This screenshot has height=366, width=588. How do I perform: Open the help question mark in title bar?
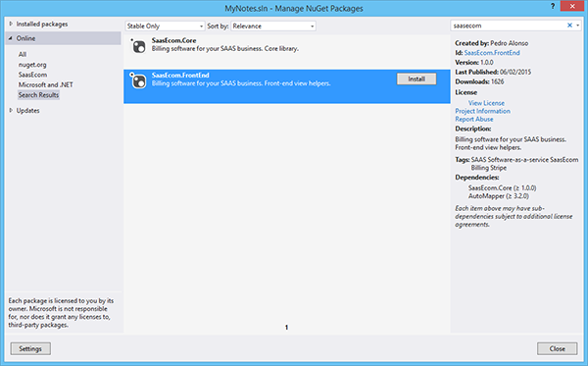tap(553, 7)
